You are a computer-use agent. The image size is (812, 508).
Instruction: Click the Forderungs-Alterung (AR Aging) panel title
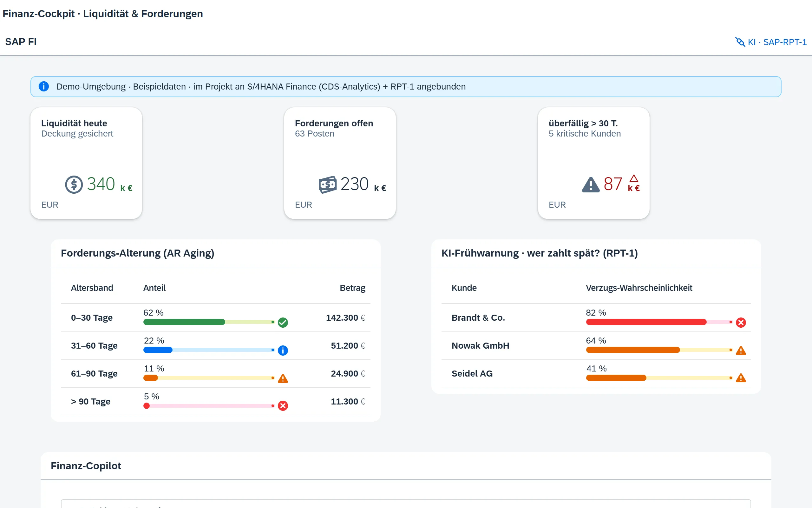tap(138, 253)
